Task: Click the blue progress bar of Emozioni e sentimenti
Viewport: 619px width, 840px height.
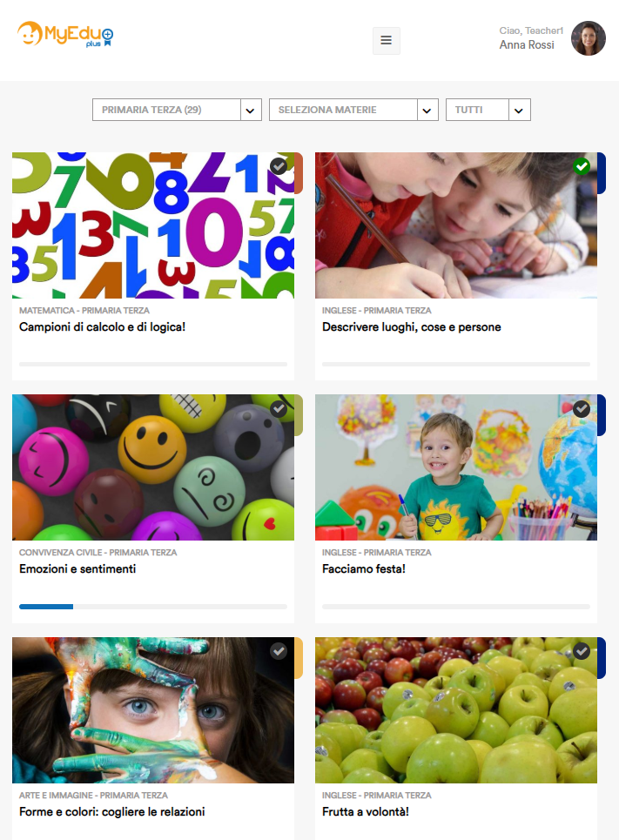Action: (46, 607)
